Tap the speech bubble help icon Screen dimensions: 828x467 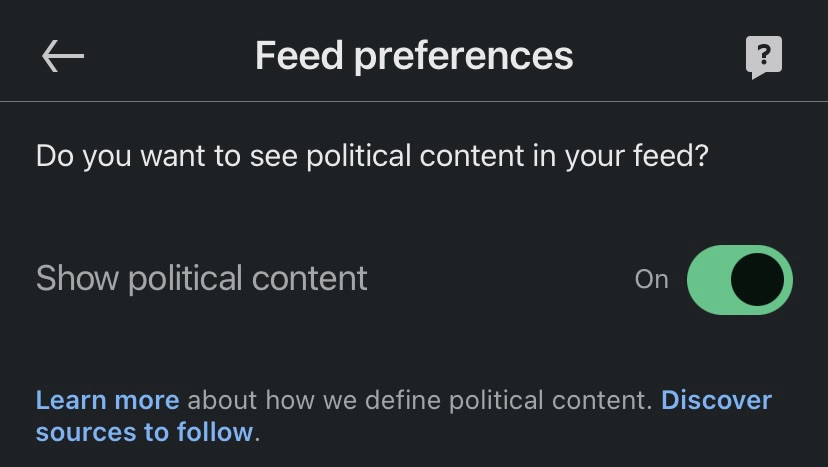(764, 57)
